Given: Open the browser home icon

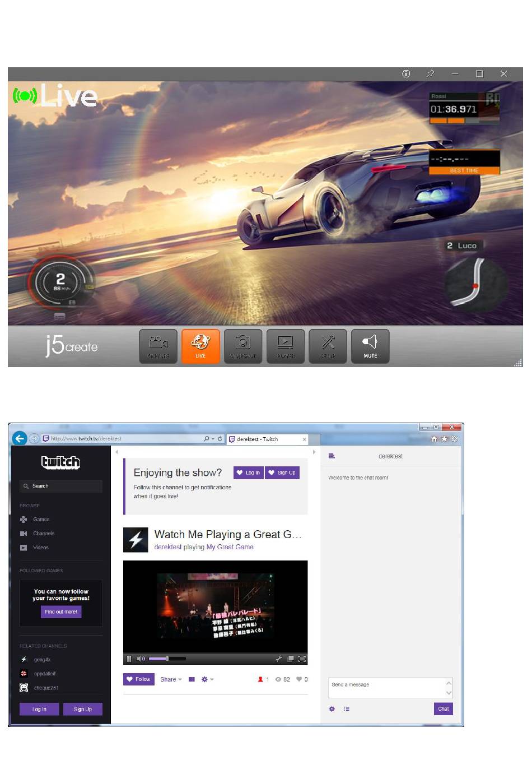Looking at the screenshot, I should [x=434, y=439].
